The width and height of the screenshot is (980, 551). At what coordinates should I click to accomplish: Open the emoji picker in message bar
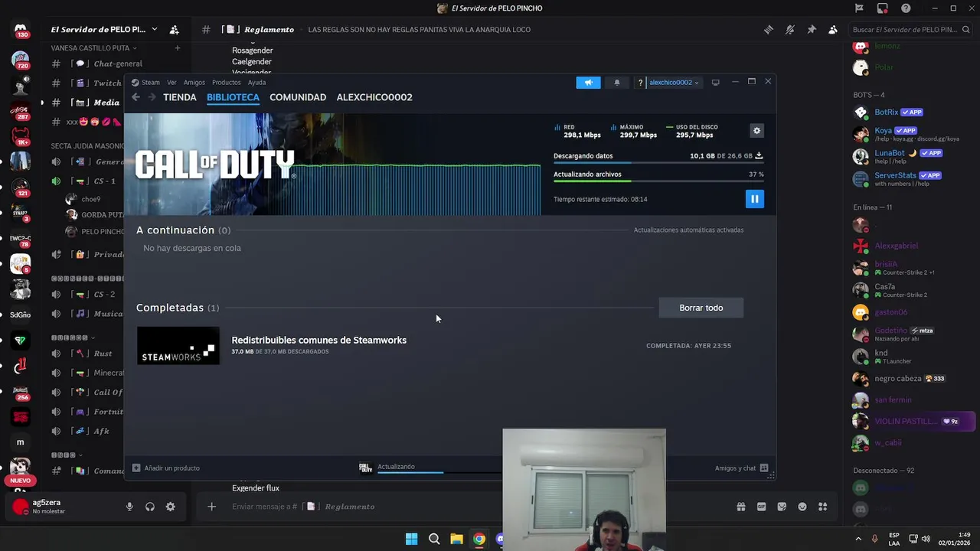tap(802, 507)
